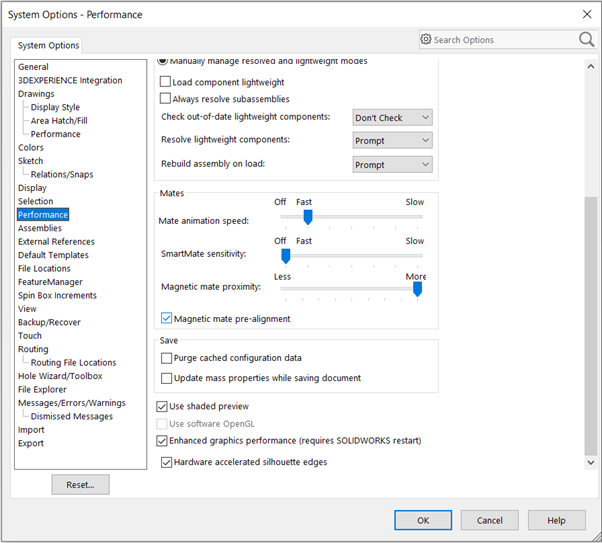Open Rebuild assembly on load dropdown
The height and width of the screenshot is (543, 602).
(x=392, y=165)
